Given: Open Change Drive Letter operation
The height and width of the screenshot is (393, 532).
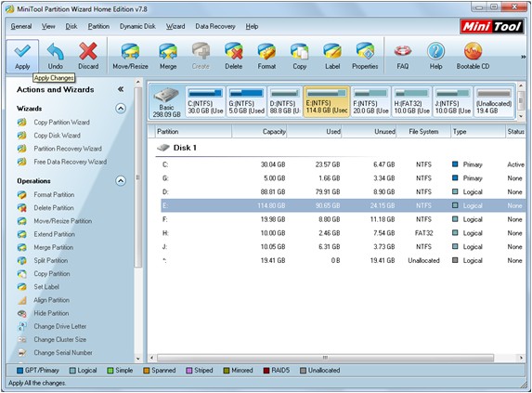Looking at the screenshot, I should click(x=59, y=326).
